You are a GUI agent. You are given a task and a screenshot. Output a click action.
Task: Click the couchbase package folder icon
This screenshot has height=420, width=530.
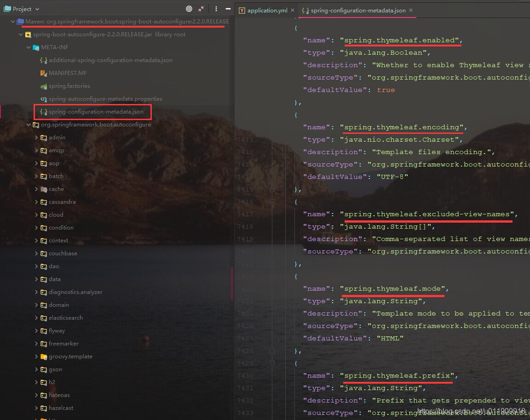pyautogui.click(x=44, y=253)
